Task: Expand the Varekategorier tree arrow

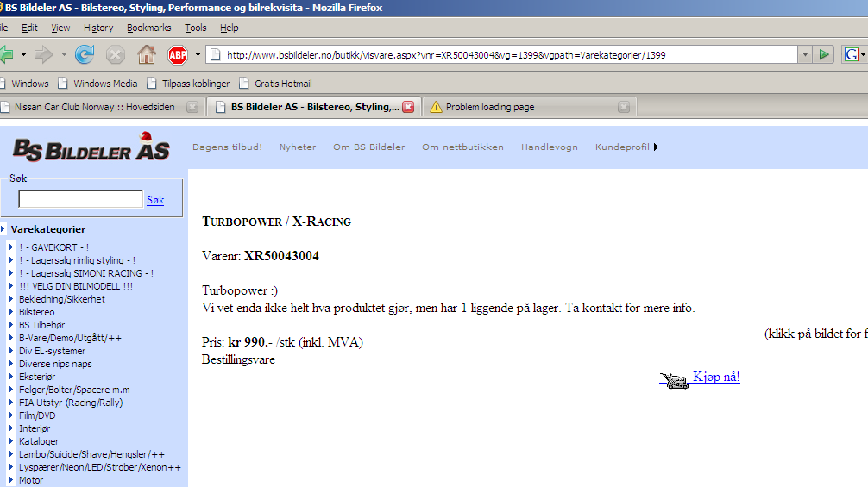Action: coord(3,229)
